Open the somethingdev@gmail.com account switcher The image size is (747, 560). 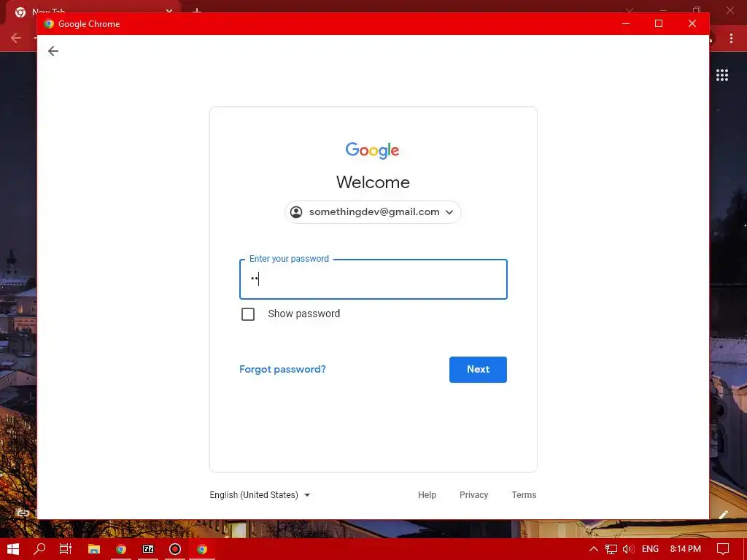[x=373, y=212]
